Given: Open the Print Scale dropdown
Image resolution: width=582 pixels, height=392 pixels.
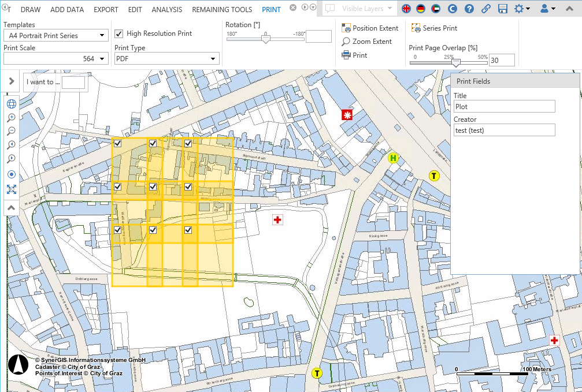Looking at the screenshot, I should pos(55,58).
